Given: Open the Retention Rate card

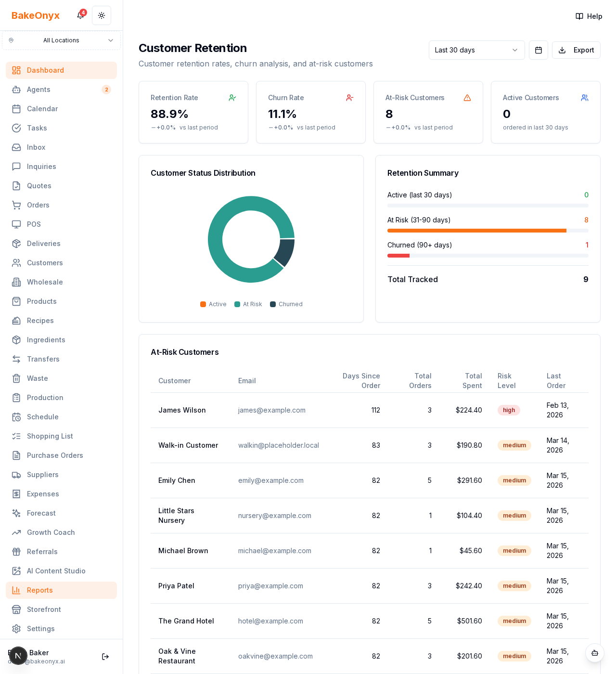Looking at the screenshot, I should pyautogui.click(x=193, y=112).
